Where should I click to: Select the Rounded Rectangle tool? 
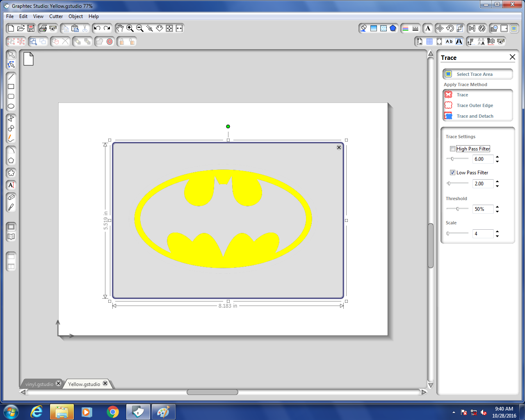click(x=11, y=96)
